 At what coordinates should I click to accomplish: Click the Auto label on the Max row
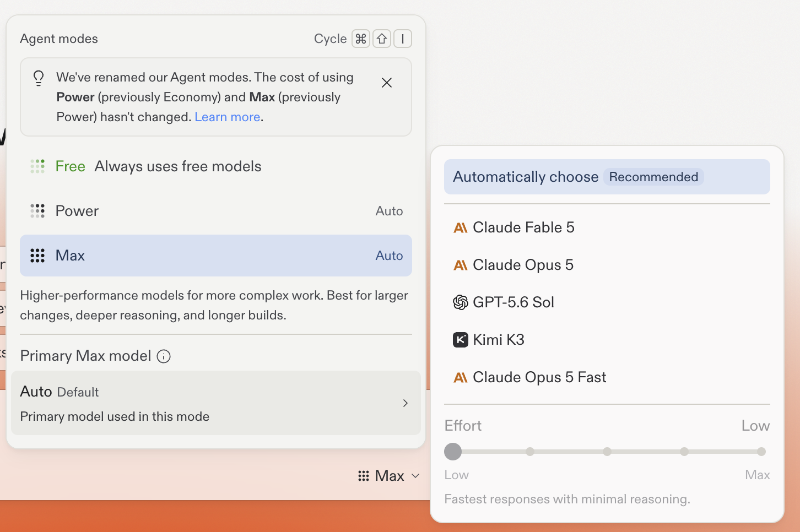[x=389, y=256]
